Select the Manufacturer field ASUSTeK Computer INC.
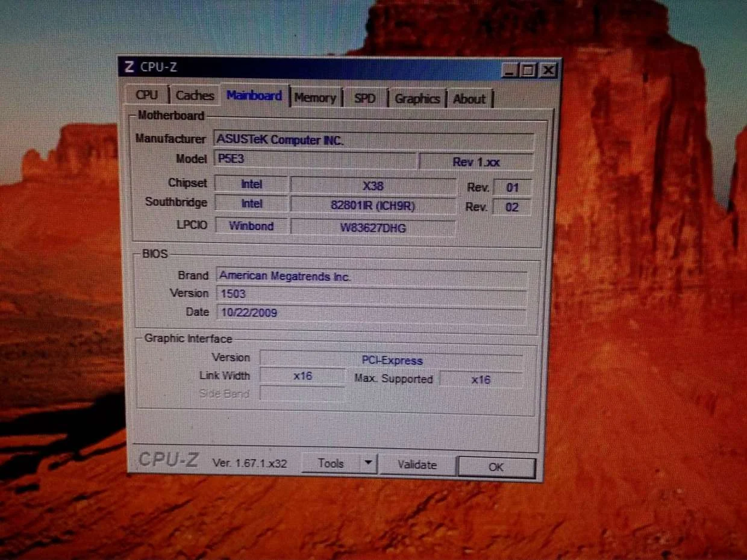 click(x=374, y=140)
